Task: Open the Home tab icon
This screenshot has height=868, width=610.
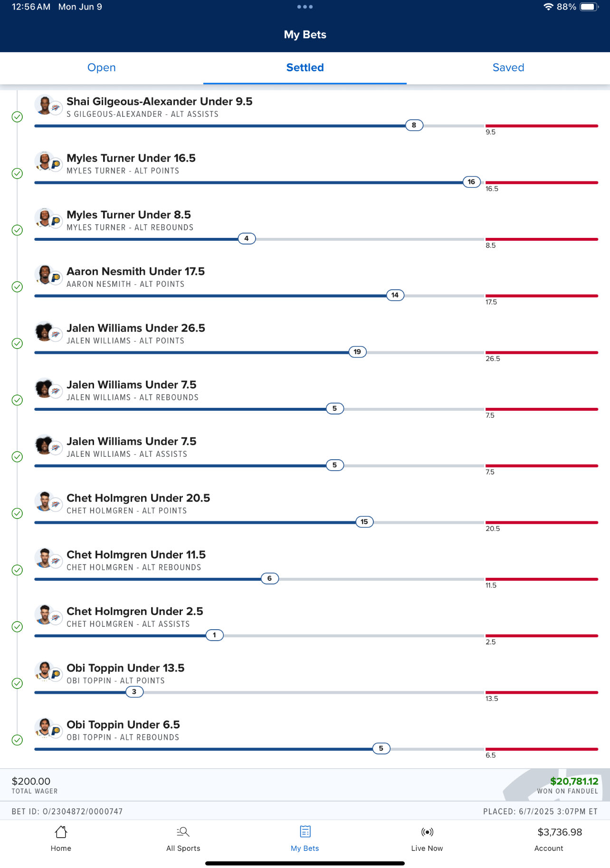Action: [x=61, y=832]
